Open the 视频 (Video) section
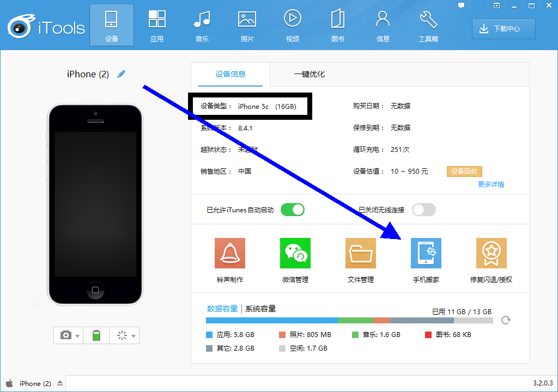 [x=293, y=25]
